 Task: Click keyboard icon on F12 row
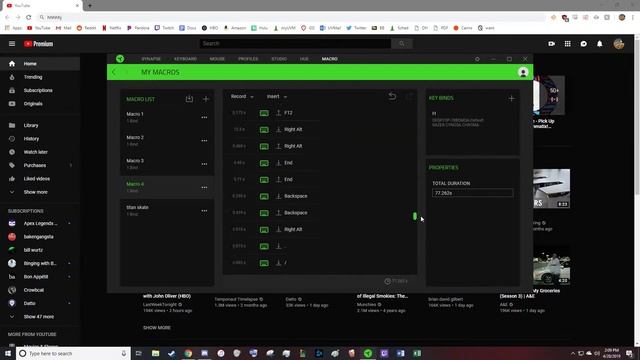(264, 113)
